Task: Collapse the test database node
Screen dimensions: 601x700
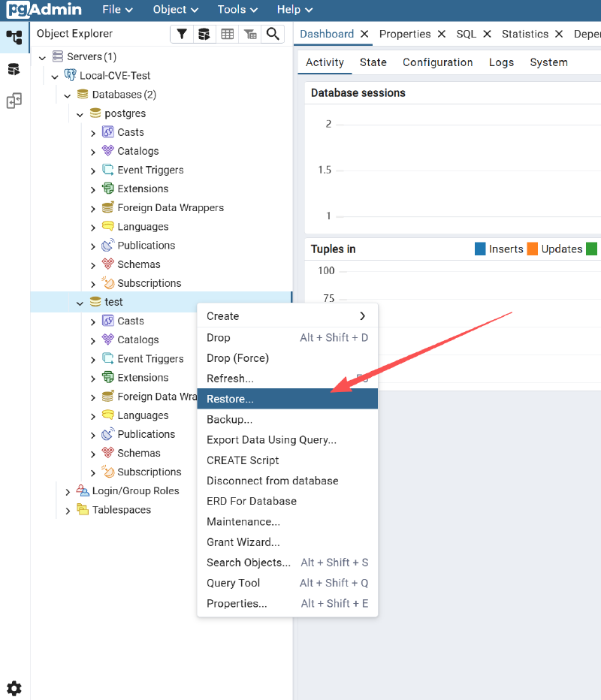Action: [80, 303]
